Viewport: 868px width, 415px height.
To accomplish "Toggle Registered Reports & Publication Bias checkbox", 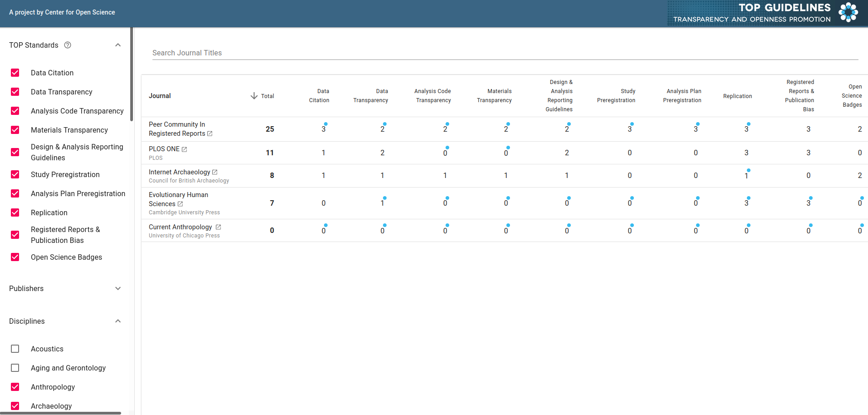I will [x=15, y=235].
